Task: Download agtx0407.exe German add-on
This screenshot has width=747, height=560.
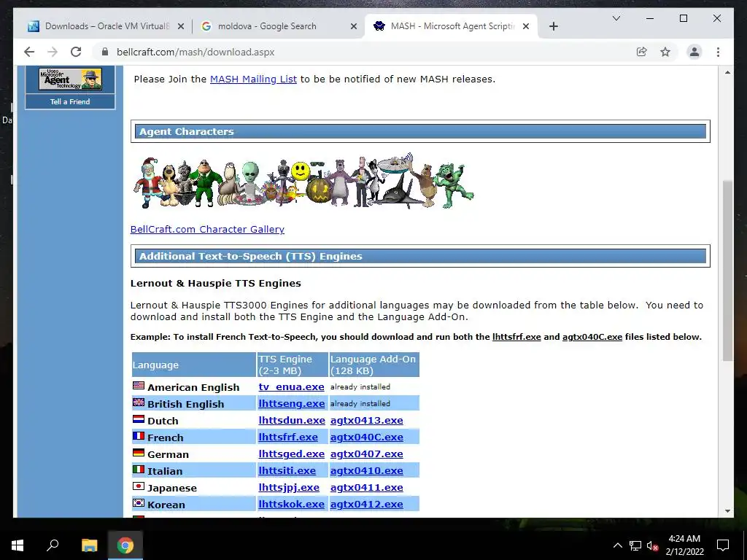Action: click(366, 454)
